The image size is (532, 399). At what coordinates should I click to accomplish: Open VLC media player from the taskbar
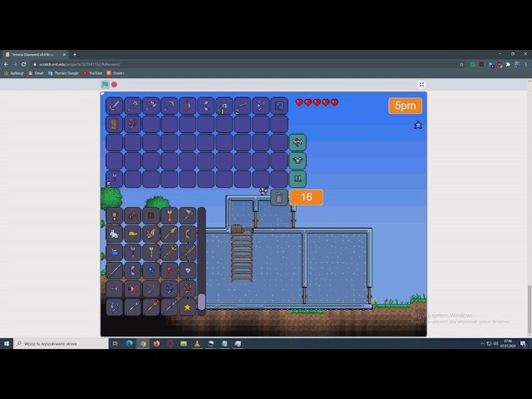197,343
